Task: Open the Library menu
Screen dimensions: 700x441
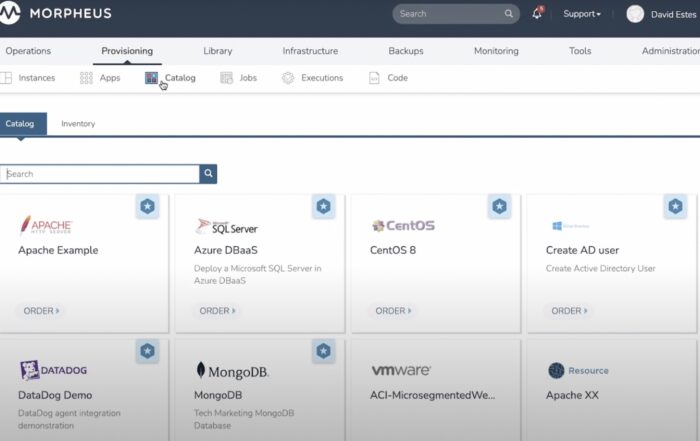Action: [217, 51]
